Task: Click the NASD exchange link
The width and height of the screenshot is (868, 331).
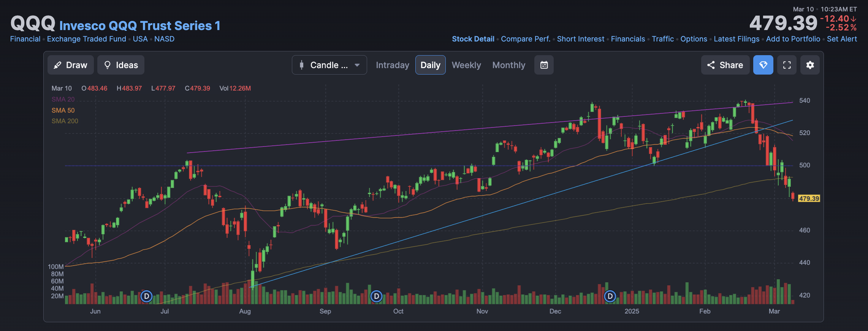Action: point(164,39)
